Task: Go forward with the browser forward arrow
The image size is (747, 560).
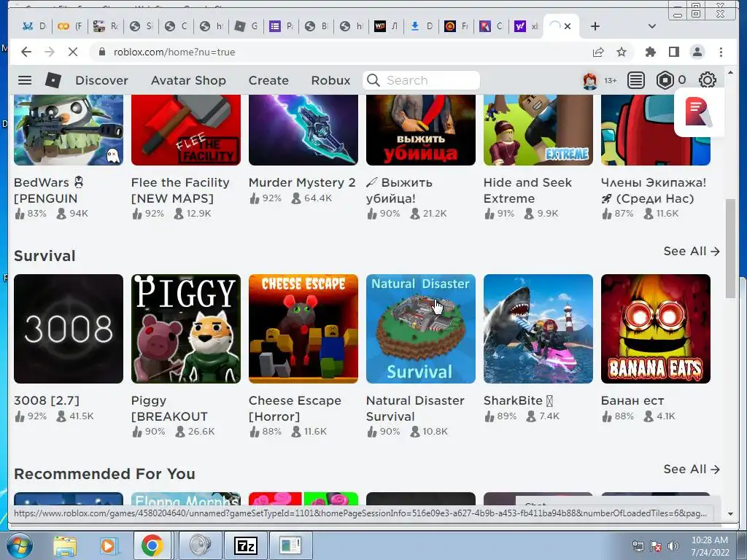Action: coord(50,52)
